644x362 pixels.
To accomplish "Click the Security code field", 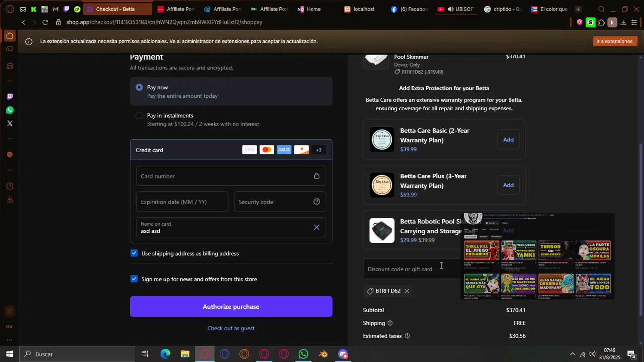I will [x=279, y=202].
